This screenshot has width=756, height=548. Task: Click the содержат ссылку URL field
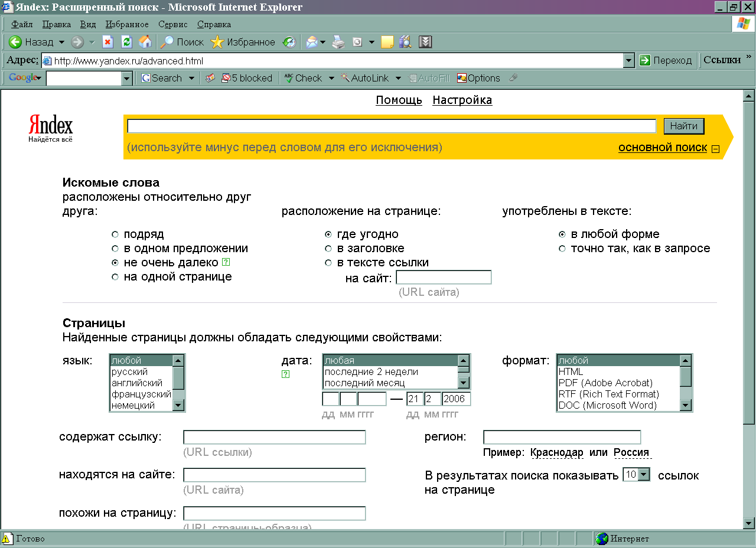coord(275,437)
